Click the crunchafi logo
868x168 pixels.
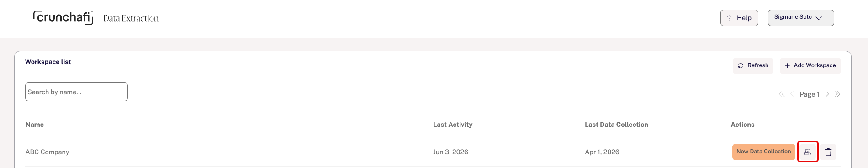tap(64, 17)
